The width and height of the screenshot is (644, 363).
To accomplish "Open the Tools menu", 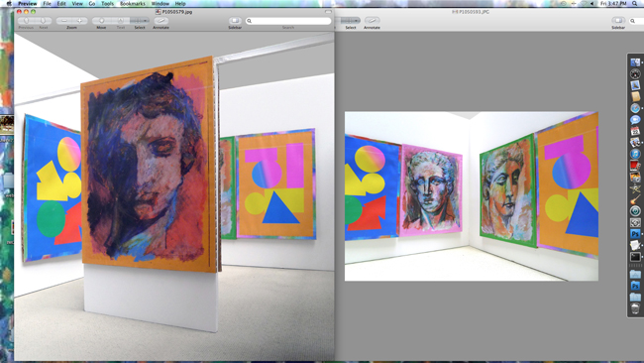I will [107, 3].
